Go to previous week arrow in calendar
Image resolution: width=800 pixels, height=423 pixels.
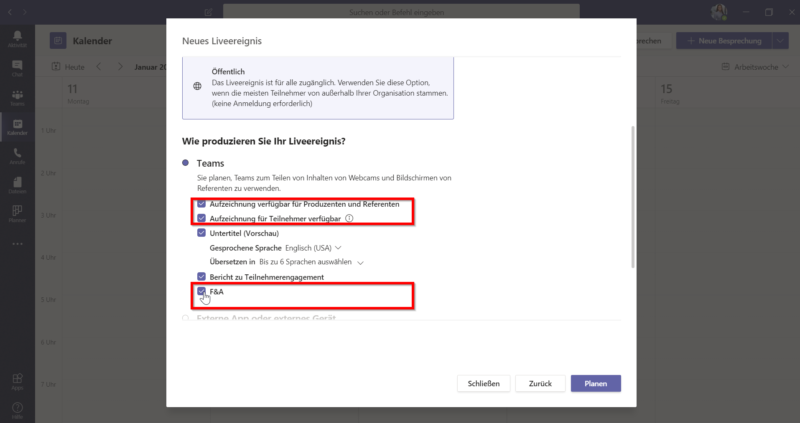pos(99,67)
